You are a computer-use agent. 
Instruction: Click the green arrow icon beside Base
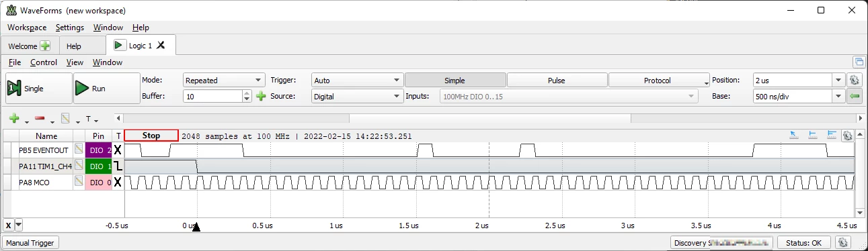pos(855,97)
